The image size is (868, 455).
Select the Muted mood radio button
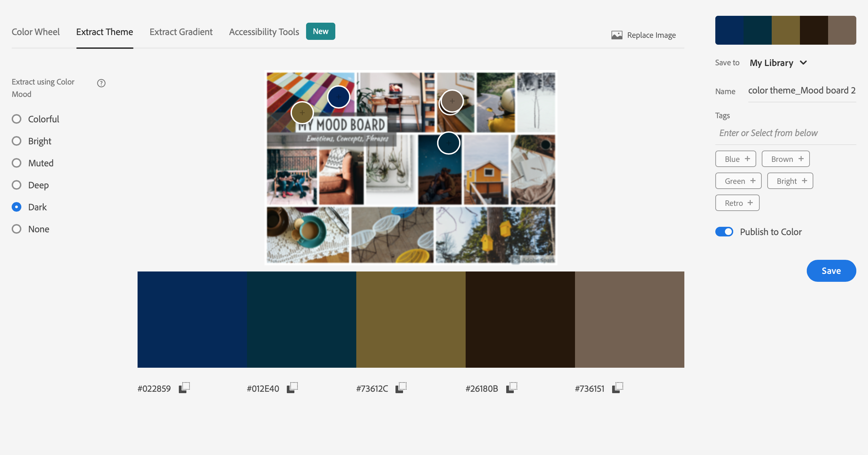(17, 163)
